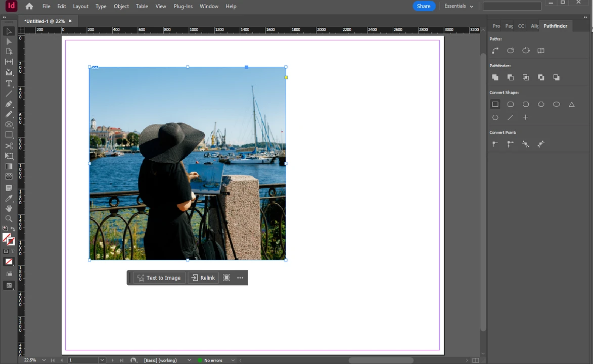The image size is (593, 364).
Task: Select the Hand tool
Action: 9,208
